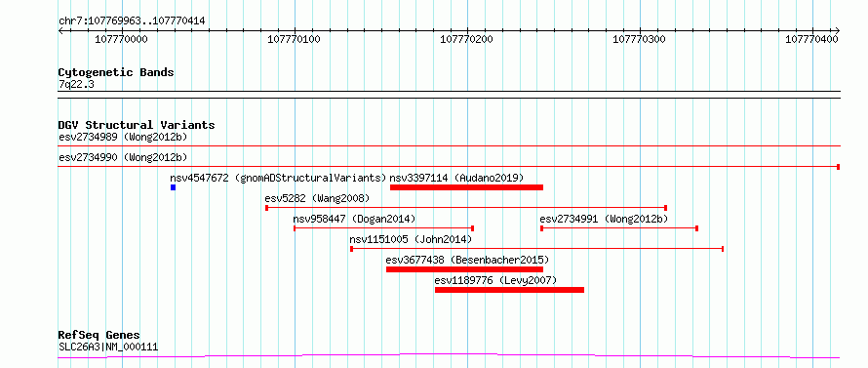Click the 107770000 ruler position label
The width and height of the screenshot is (868, 368).
pyautogui.click(x=121, y=39)
